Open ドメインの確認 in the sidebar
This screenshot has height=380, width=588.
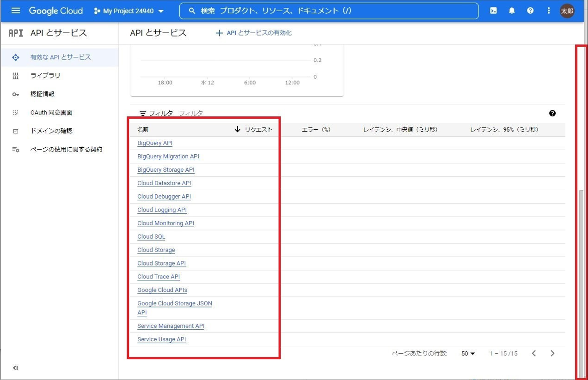pos(59,131)
